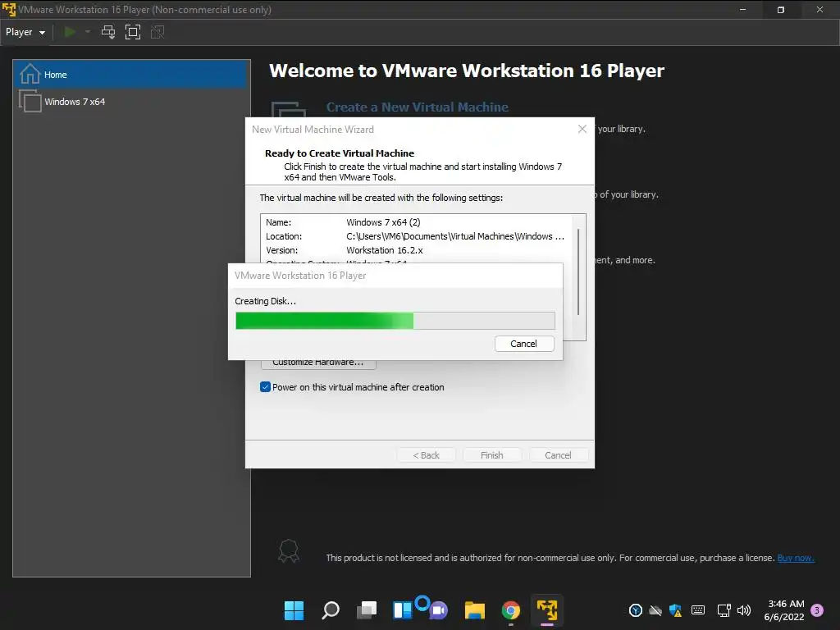Click the Name value Windows 7 x64 (2)
Image resolution: width=840 pixels, height=630 pixels.
coord(384,222)
